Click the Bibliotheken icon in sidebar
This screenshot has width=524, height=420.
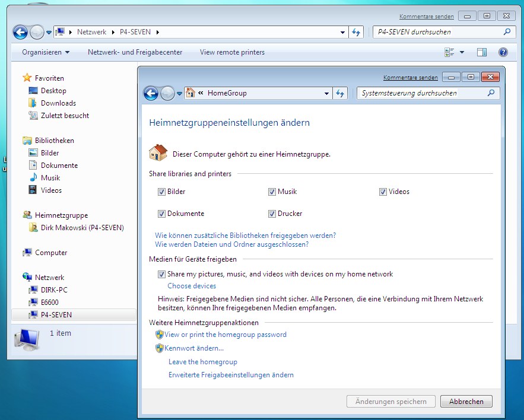point(27,141)
